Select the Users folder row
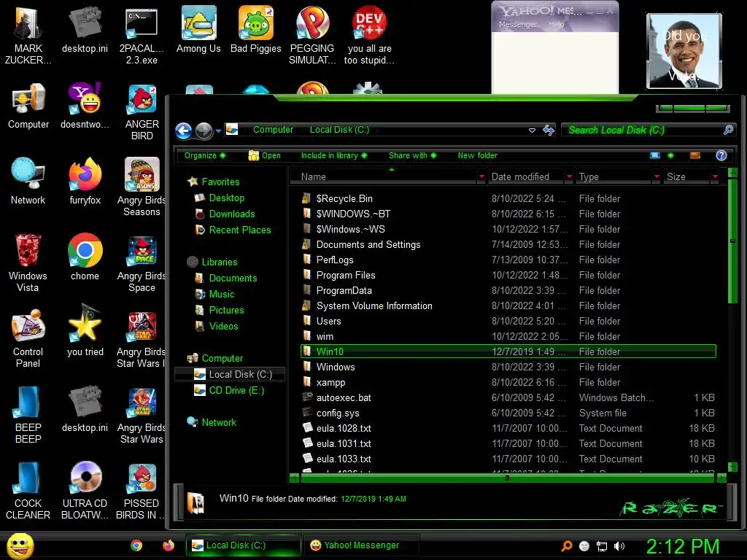 (x=508, y=321)
